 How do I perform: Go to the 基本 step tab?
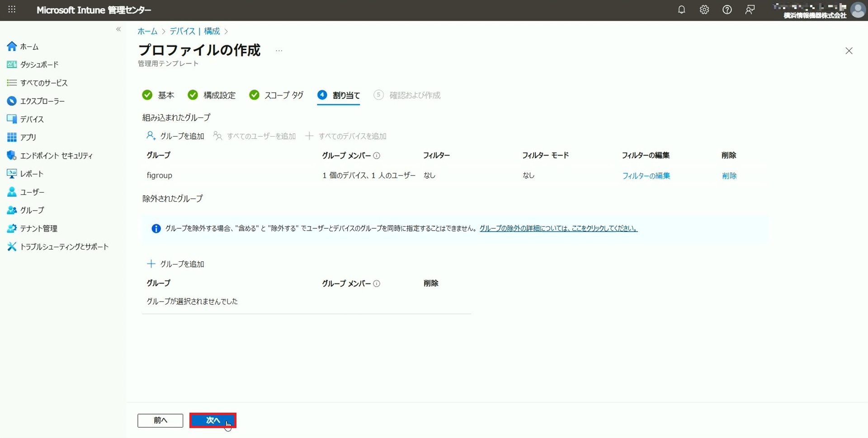tap(158, 95)
